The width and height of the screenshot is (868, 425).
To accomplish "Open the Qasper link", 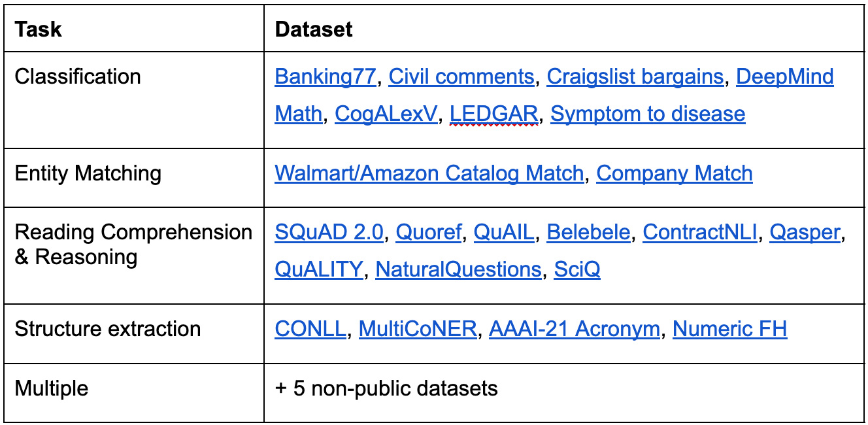I will [805, 232].
